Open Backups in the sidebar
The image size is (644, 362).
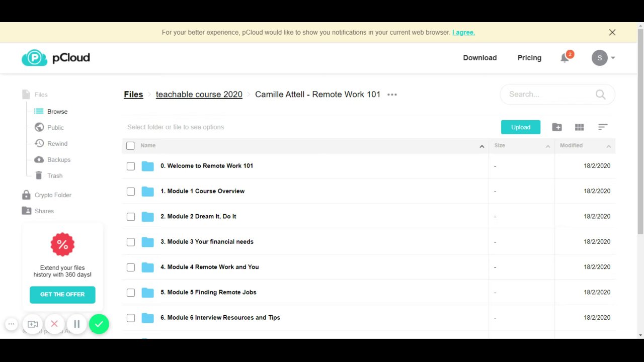(x=59, y=160)
